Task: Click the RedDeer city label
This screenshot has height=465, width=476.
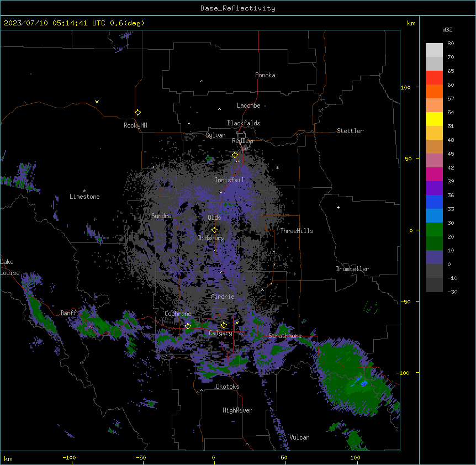Action: pyautogui.click(x=243, y=141)
